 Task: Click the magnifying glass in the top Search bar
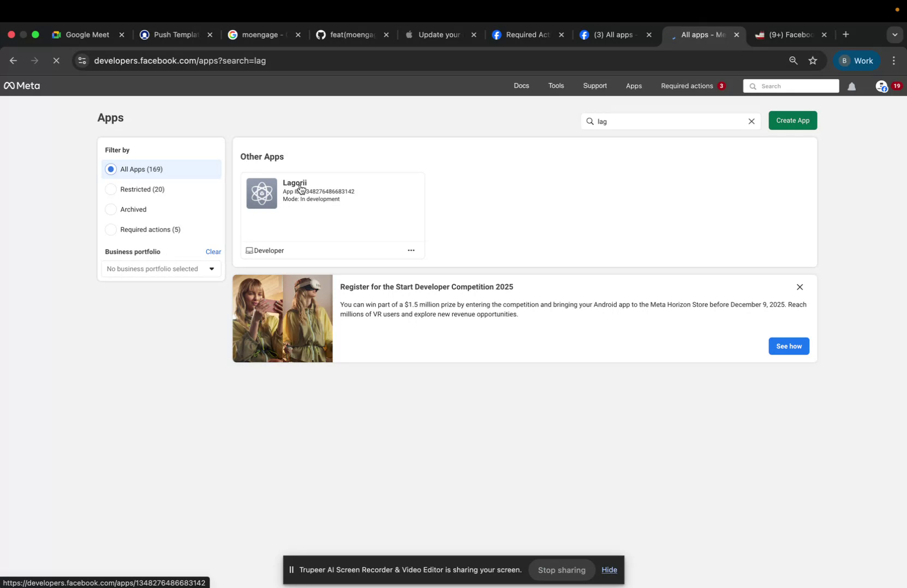point(753,86)
